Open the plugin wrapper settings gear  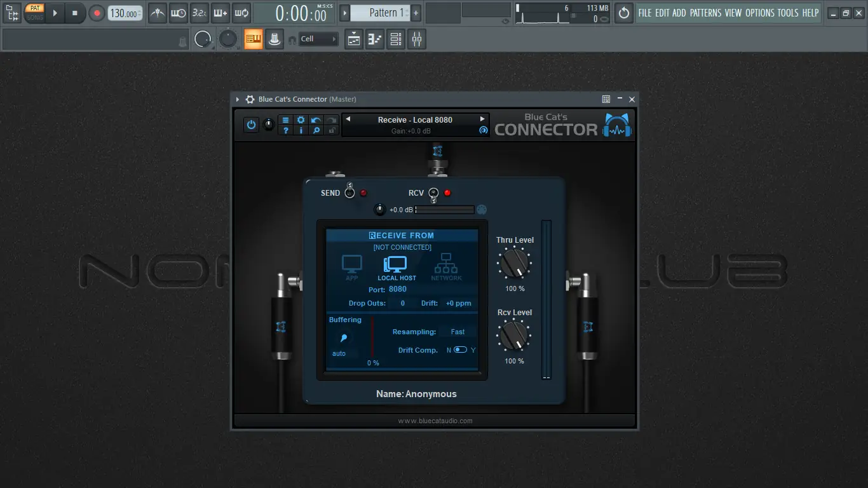(250, 99)
